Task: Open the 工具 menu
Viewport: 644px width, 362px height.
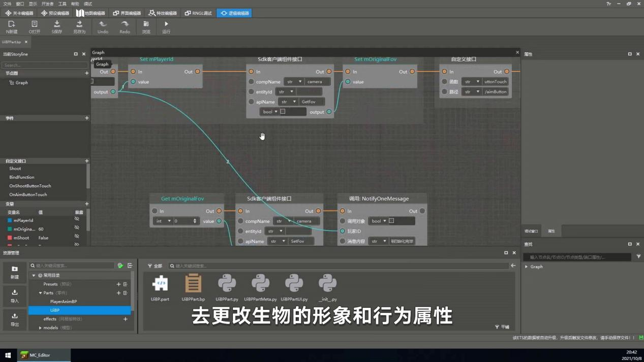Action: (62, 4)
